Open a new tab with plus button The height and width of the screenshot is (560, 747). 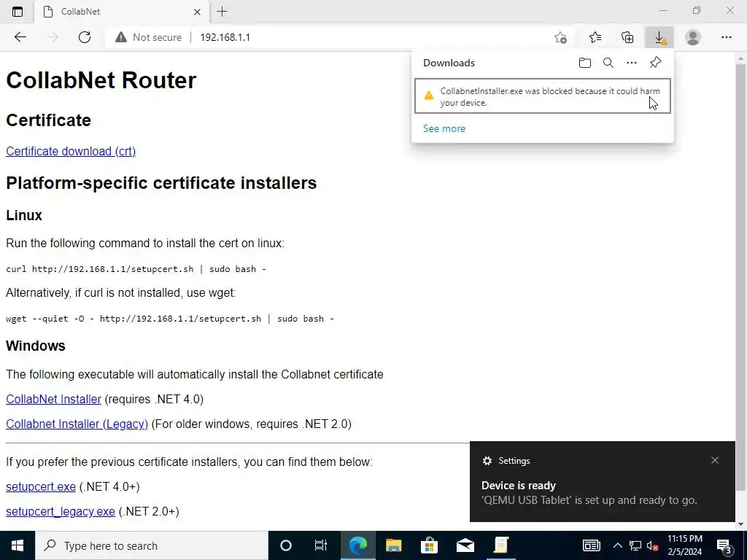coord(222,12)
